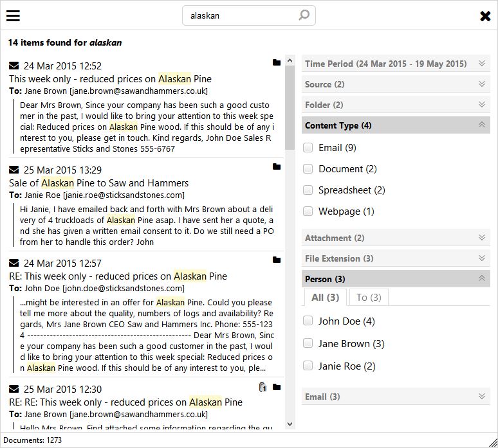Viewport: 498px width, 448px height.
Task: Open folder icon for 25 Mar 13:29 result
Action: point(277,166)
